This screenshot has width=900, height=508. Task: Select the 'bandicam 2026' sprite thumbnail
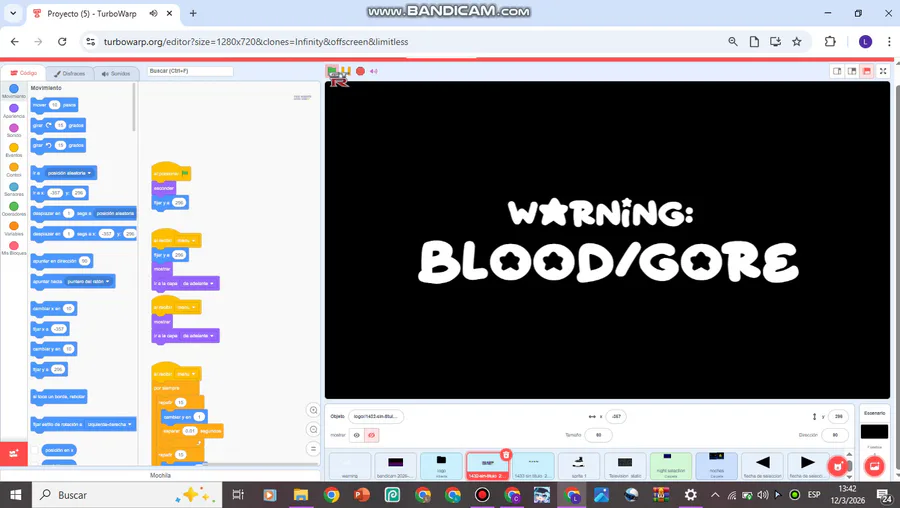tap(395, 466)
